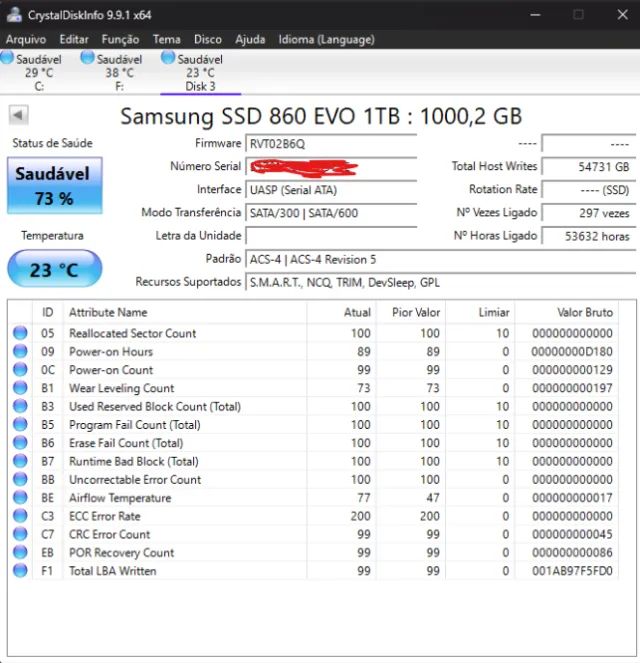Click status orb for Power-on Hours
Screen dimensions: 640x663
tap(20, 351)
